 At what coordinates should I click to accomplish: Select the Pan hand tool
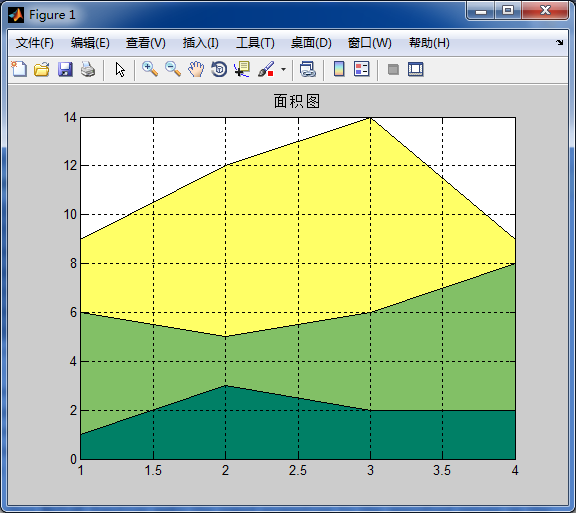coord(196,69)
